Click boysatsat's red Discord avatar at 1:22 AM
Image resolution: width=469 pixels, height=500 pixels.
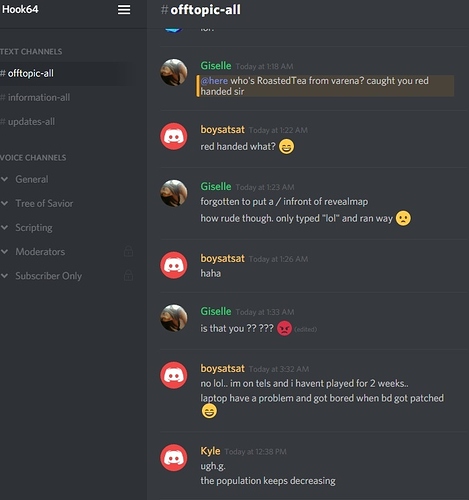[x=174, y=136]
